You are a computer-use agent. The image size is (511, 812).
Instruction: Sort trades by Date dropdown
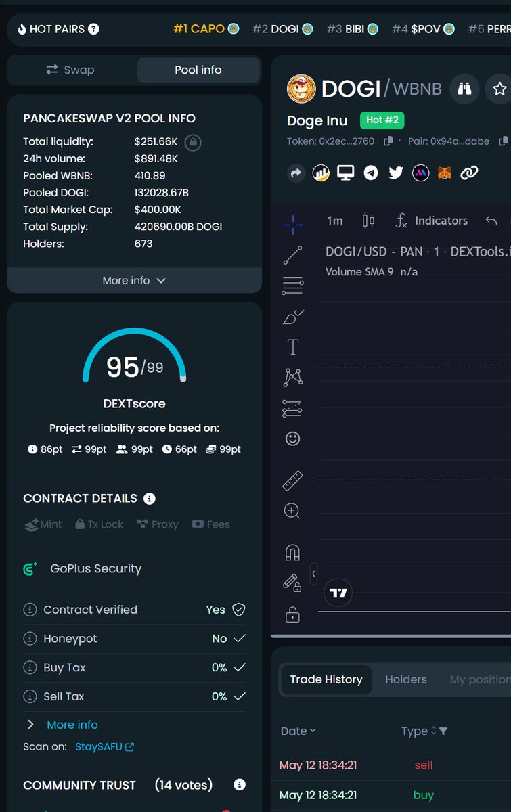[298, 731]
